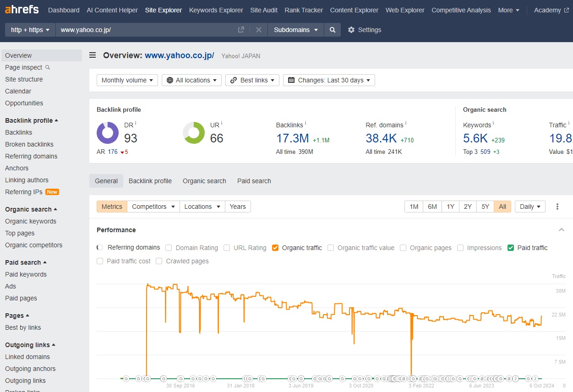Open chart options three-dot menu
Viewport: 573px width, 392px height.
pyautogui.click(x=557, y=207)
